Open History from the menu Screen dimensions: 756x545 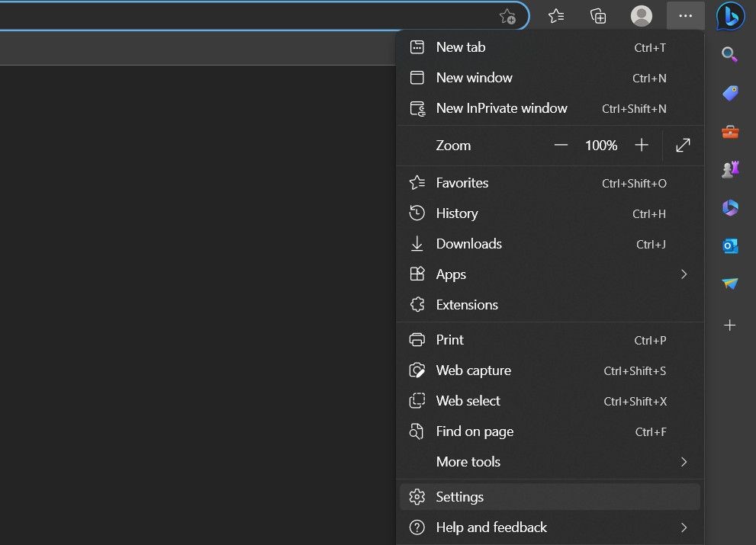coord(549,213)
